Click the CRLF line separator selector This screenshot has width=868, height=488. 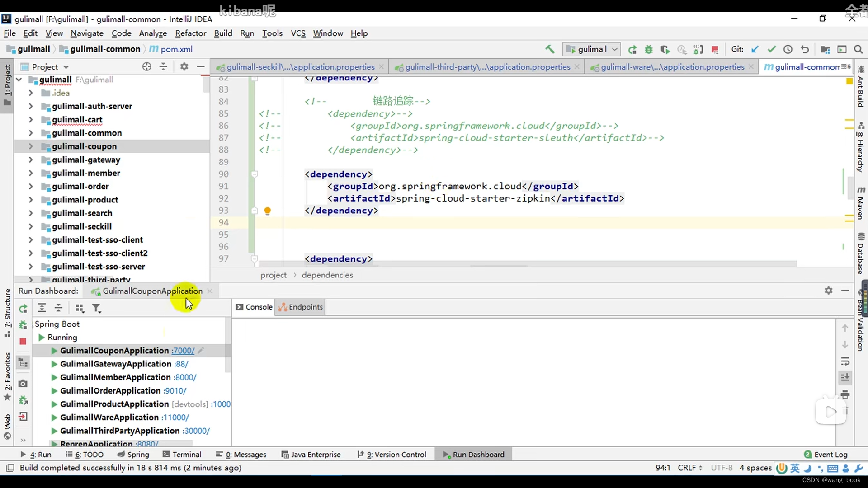[x=690, y=468]
